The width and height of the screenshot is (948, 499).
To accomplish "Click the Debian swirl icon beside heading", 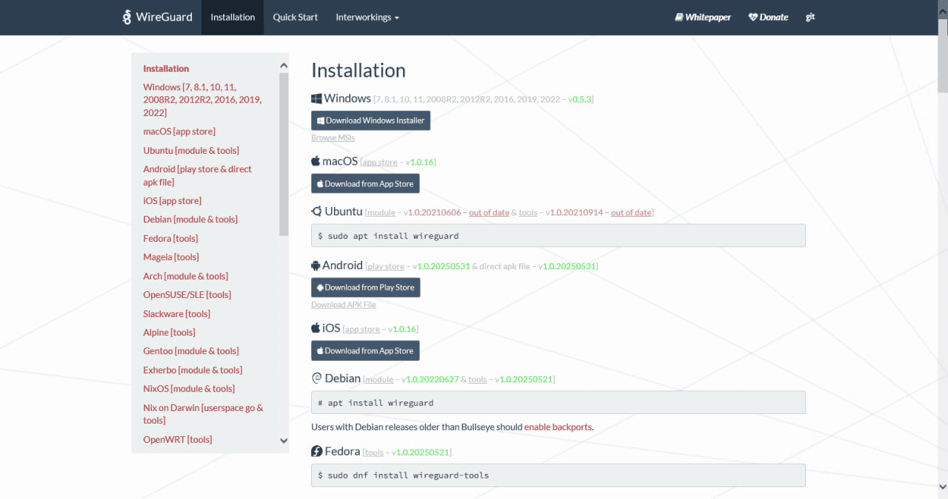I will click(317, 379).
